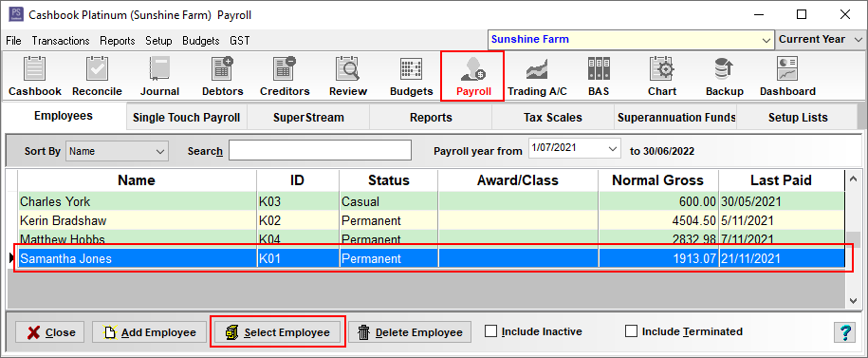The image size is (868, 358).
Task: Click the Delete Employee button
Action: pyautogui.click(x=410, y=332)
